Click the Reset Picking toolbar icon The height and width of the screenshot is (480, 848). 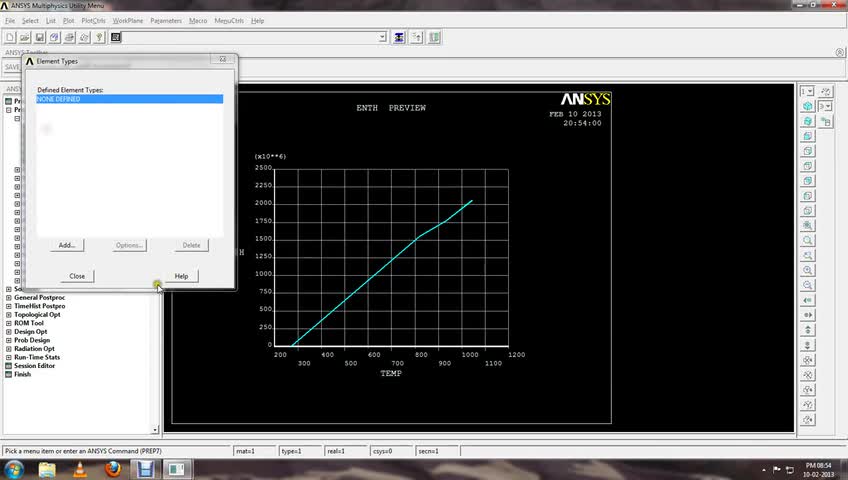[x=417, y=37]
